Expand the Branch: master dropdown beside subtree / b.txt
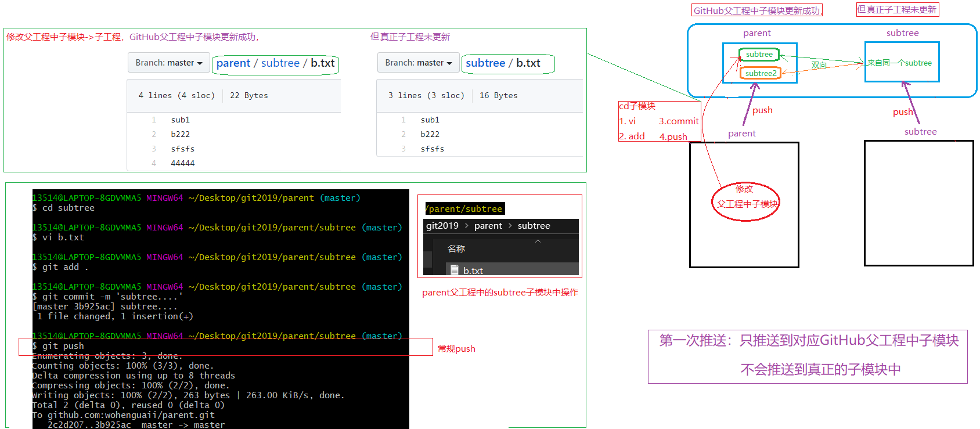The width and height of the screenshot is (980, 429). pos(418,63)
